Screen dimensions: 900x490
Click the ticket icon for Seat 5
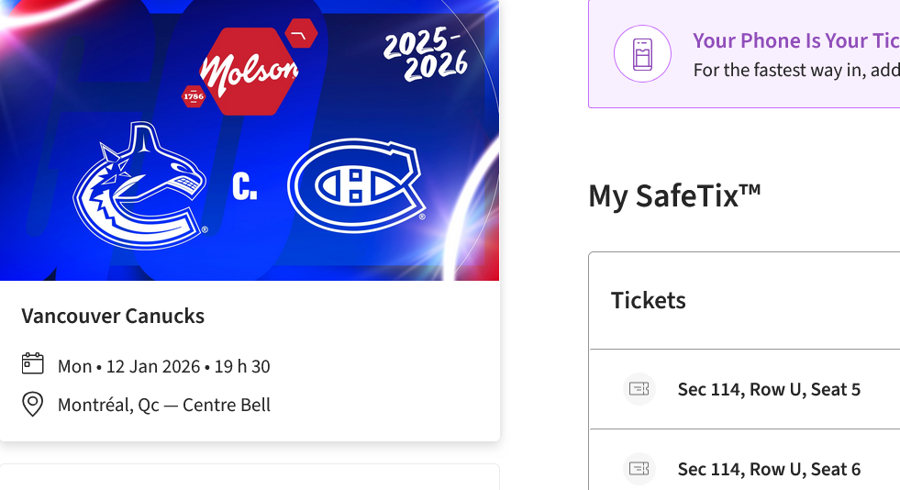[638, 389]
